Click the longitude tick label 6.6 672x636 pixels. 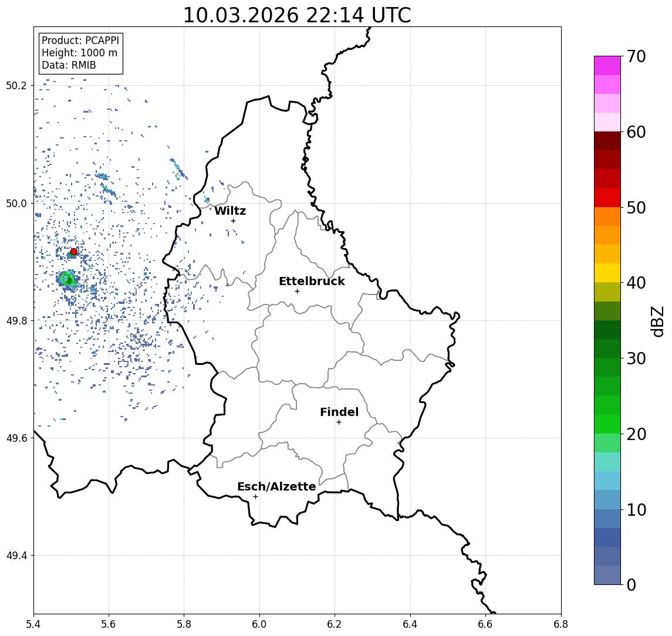point(485,624)
